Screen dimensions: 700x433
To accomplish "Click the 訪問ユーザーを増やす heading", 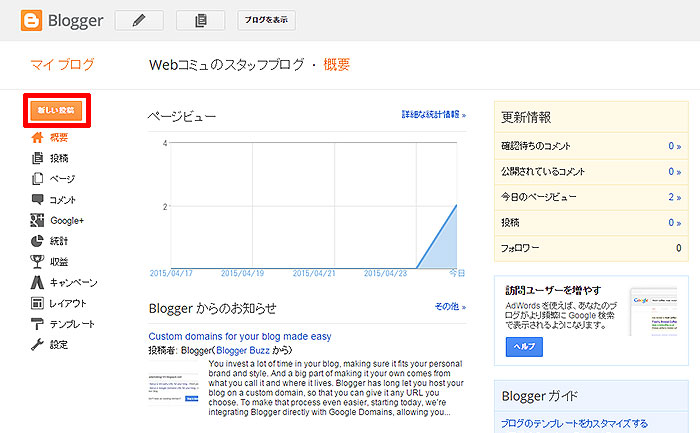I will (x=553, y=291).
